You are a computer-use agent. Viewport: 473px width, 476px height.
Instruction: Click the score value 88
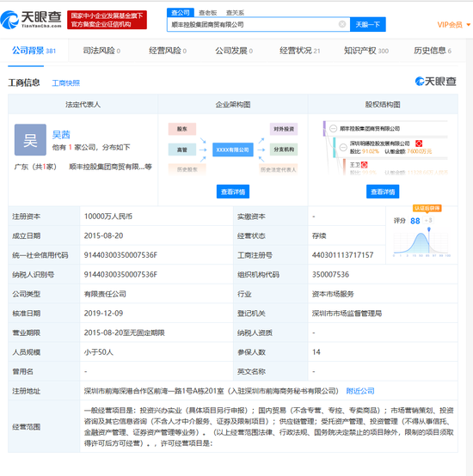(415, 221)
